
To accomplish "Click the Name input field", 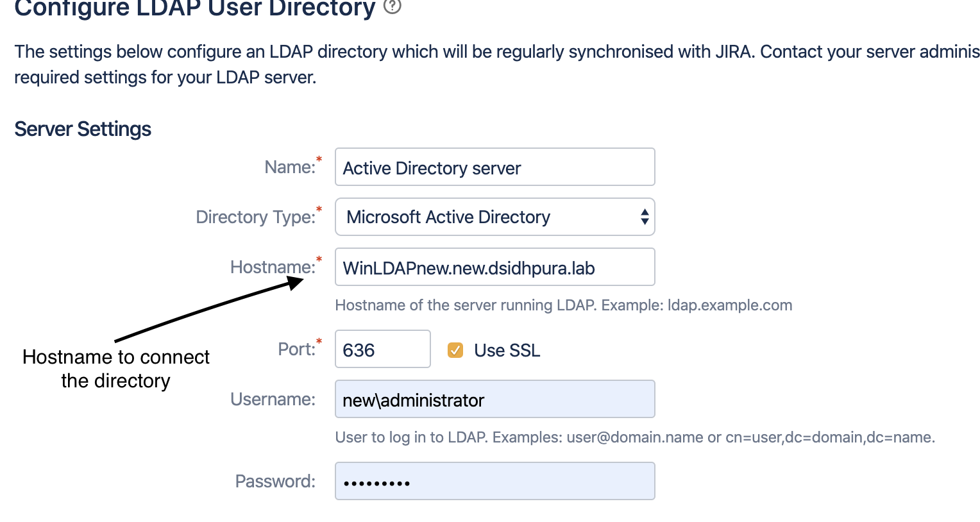I will click(x=494, y=167).
